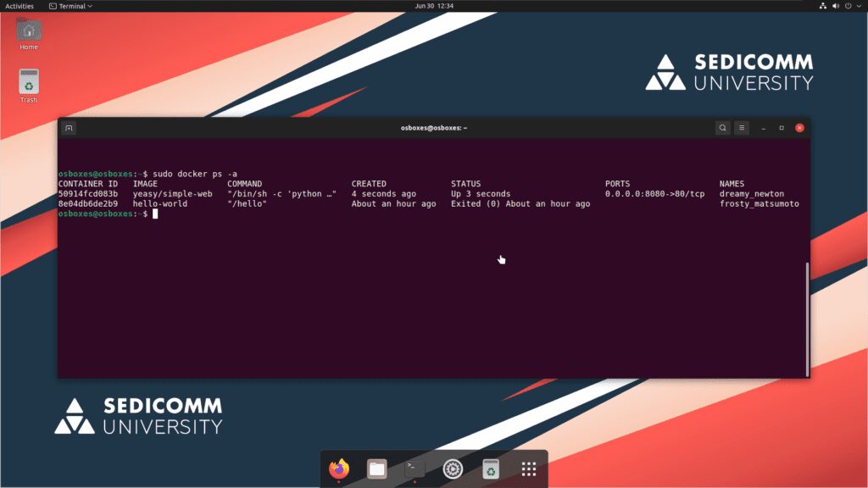
Task: Click the terminal prompt cursor line
Action: (155, 214)
